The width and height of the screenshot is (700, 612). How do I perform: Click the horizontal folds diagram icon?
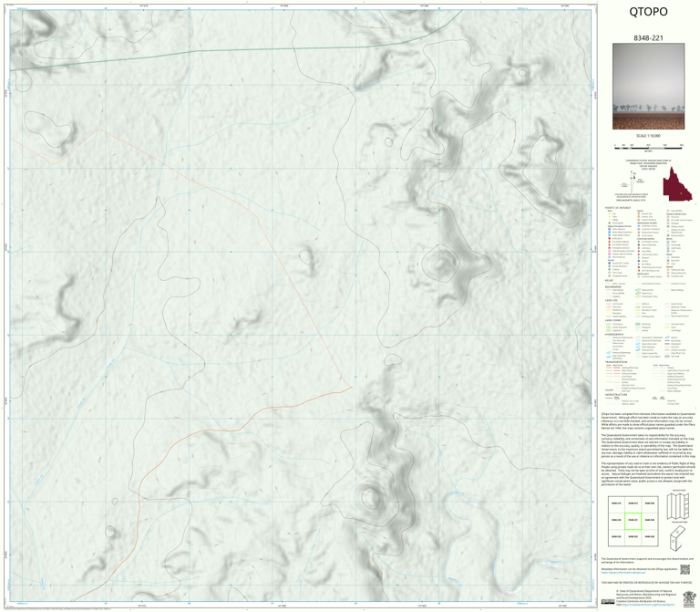(x=678, y=505)
